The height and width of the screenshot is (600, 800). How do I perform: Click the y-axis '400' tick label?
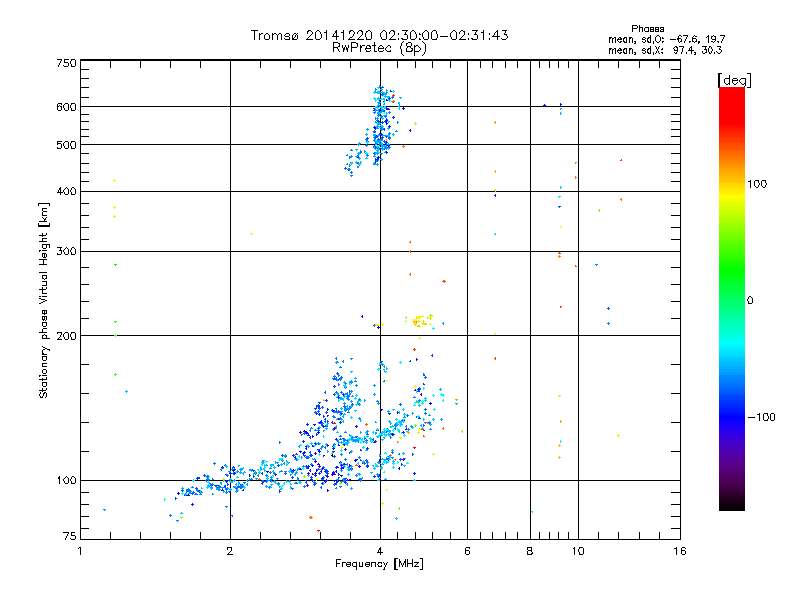tap(66, 191)
